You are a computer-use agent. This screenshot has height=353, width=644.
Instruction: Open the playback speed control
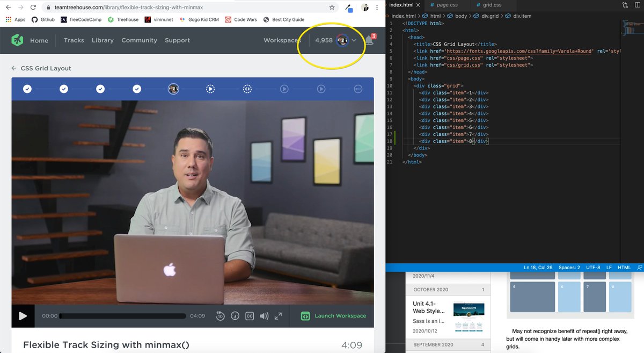point(235,316)
